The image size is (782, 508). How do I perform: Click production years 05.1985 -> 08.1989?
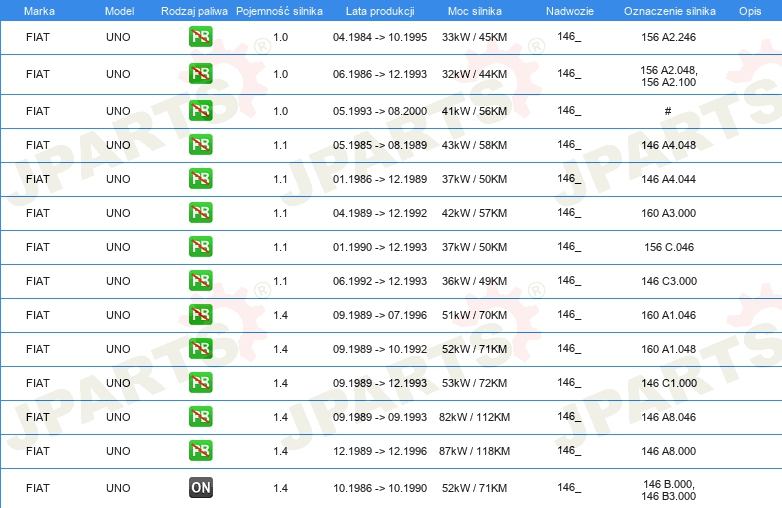380,145
